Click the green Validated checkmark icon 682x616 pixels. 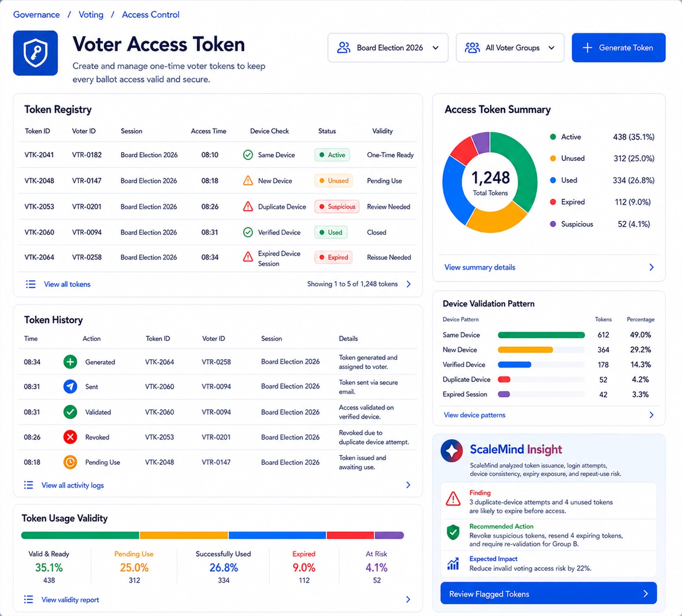click(70, 412)
